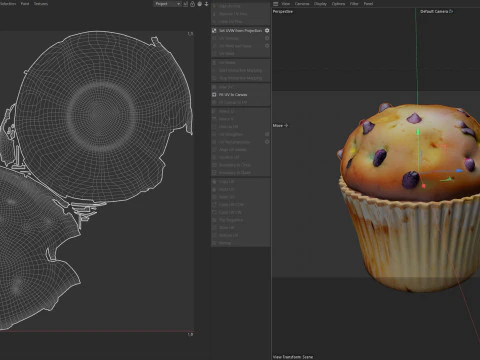This screenshot has height=360, width=480.
Task: Choose Reset UV command
Action: point(227,197)
